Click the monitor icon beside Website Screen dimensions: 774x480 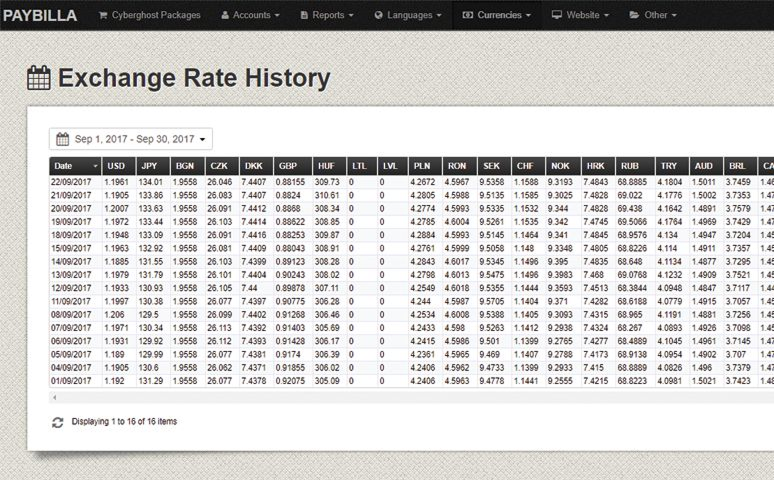[x=557, y=15]
